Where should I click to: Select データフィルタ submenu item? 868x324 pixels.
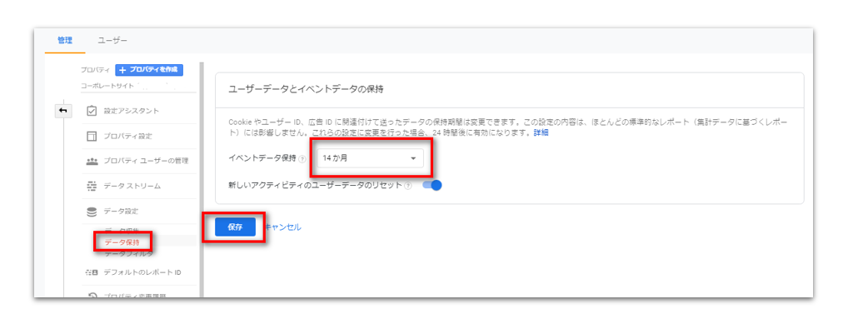pos(128,254)
